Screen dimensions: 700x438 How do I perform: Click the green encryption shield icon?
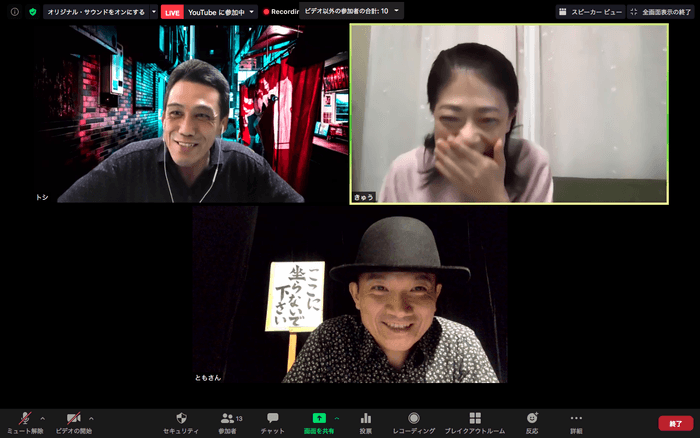click(33, 12)
